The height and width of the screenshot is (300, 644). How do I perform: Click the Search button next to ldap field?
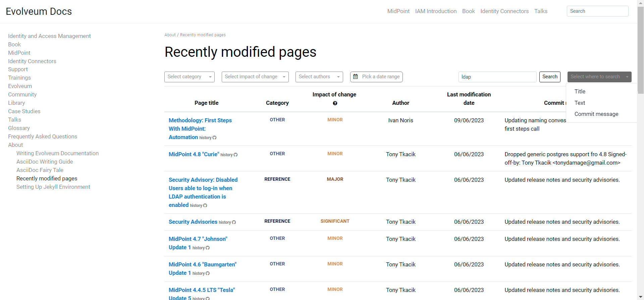click(550, 77)
